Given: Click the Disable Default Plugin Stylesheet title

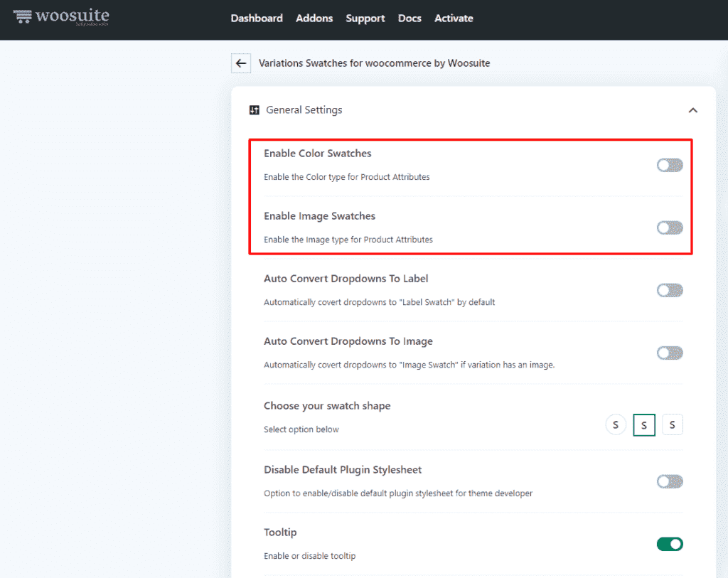Looking at the screenshot, I should point(343,470).
